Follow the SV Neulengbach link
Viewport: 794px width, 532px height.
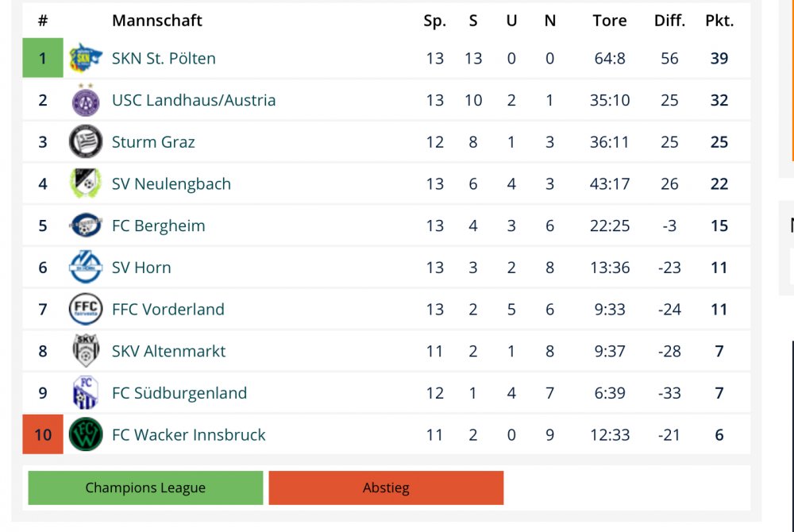pyautogui.click(x=172, y=183)
